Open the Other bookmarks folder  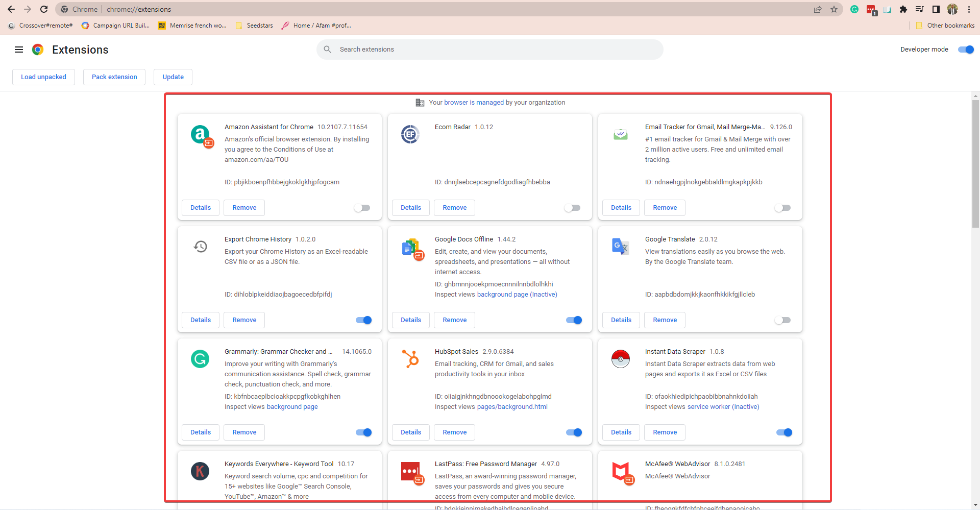[x=945, y=26]
